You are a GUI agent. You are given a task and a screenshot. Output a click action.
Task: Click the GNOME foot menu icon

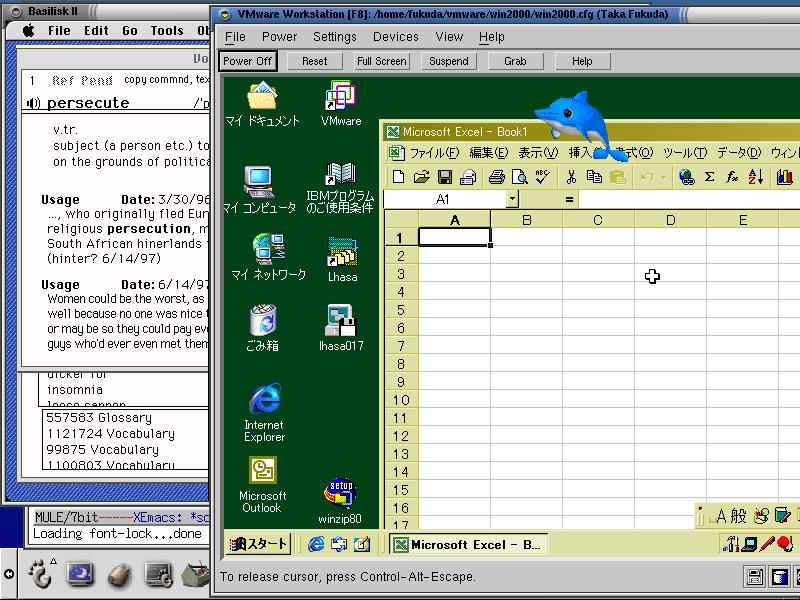point(40,574)
